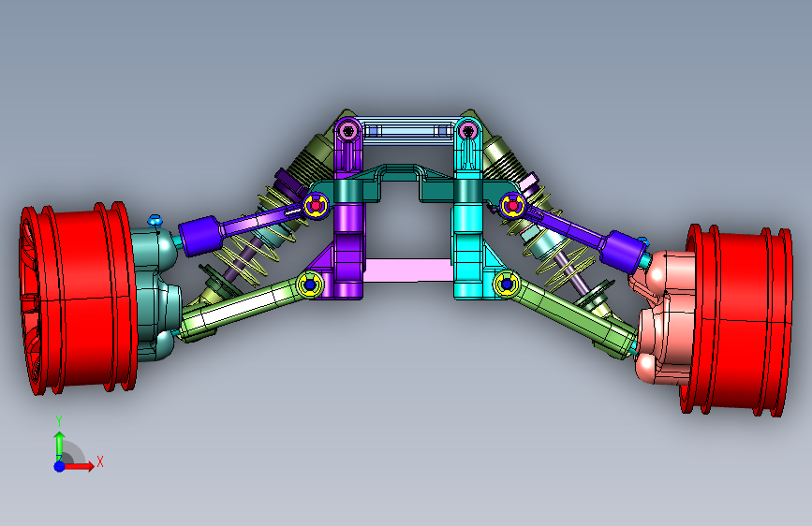Select the blue screw atop left hub carrier
Screen dimensions: 812x526
click(155, 221)
